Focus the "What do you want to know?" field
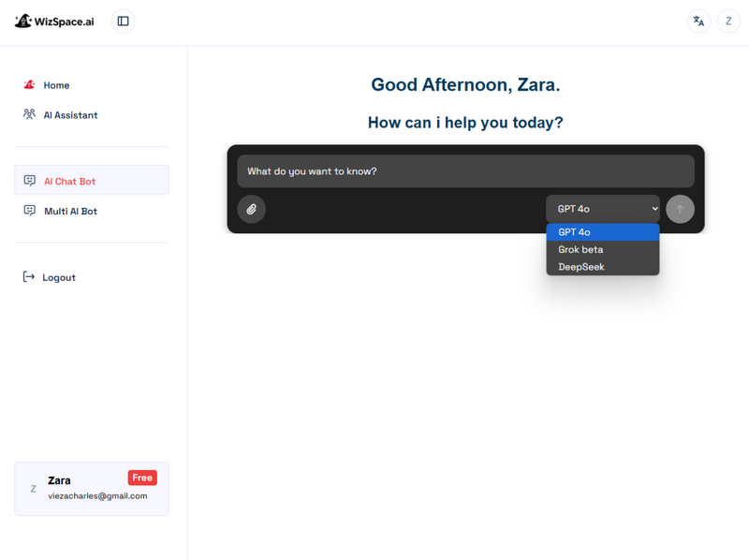The height and width of the screenshot is (560, 749). pos(465,171)
